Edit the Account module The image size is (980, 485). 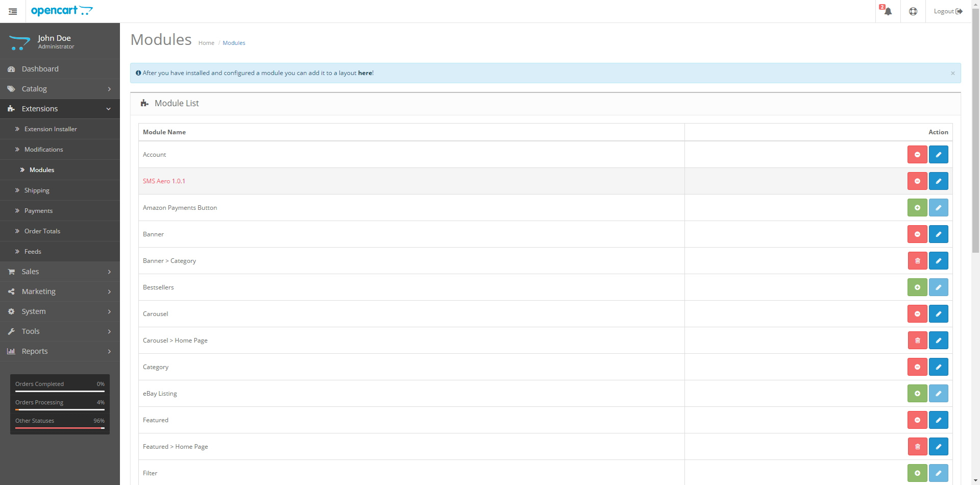click(938, 155)
